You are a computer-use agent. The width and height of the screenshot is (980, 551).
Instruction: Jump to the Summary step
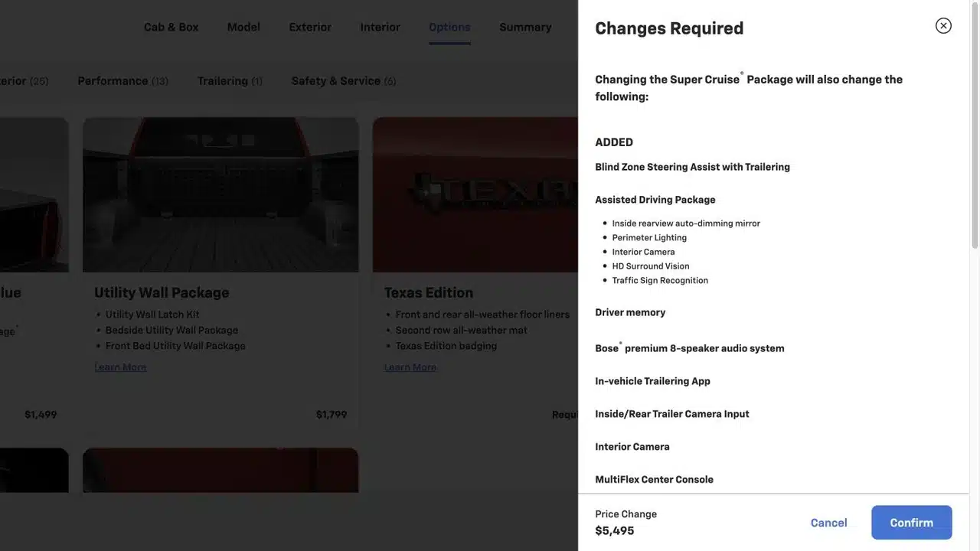click(525, 27)
